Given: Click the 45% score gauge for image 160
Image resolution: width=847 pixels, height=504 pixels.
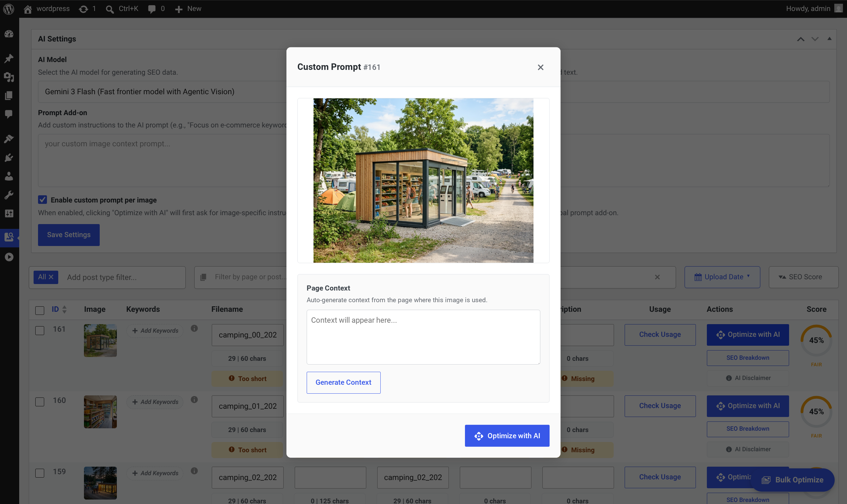Looking at the screenshot, I should click(x=816, y=411).
